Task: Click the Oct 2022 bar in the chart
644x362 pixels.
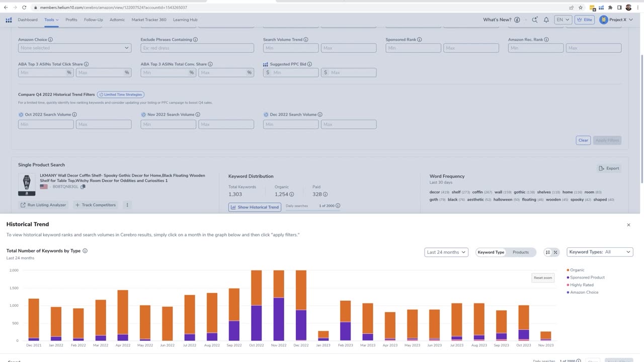Action: tap(256, 305)
